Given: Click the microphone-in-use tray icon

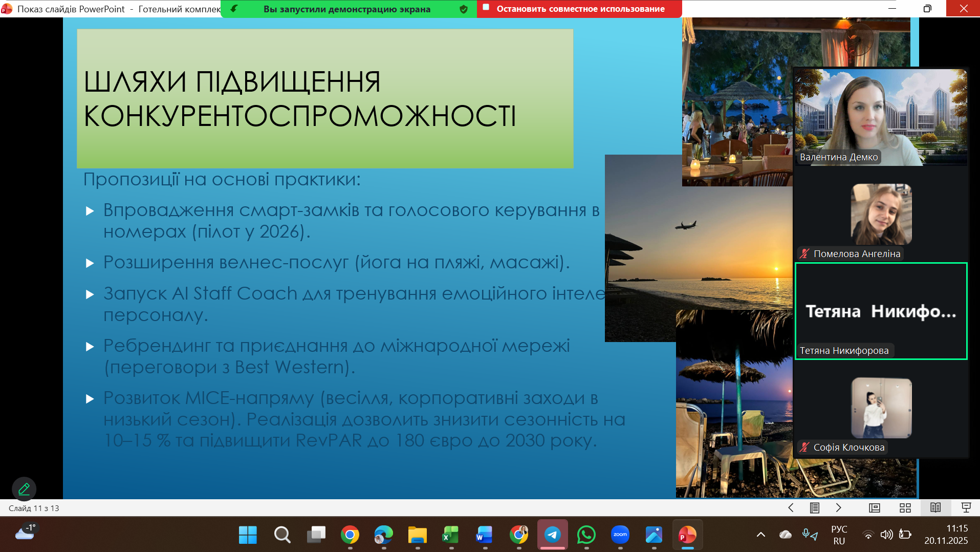Looking at the screenshot, I should tap(810, 535).
